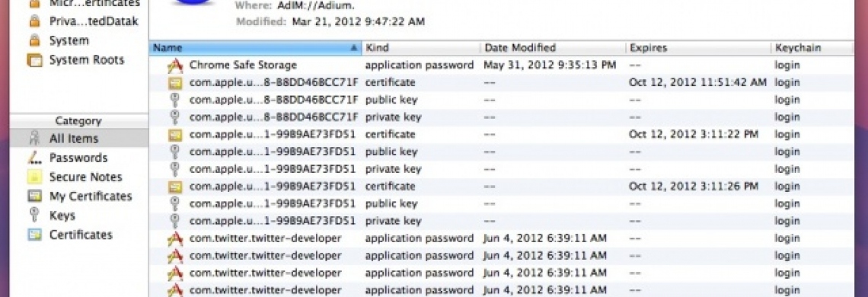Click the Expires column header
868x297 pixels.
[699, 48]
